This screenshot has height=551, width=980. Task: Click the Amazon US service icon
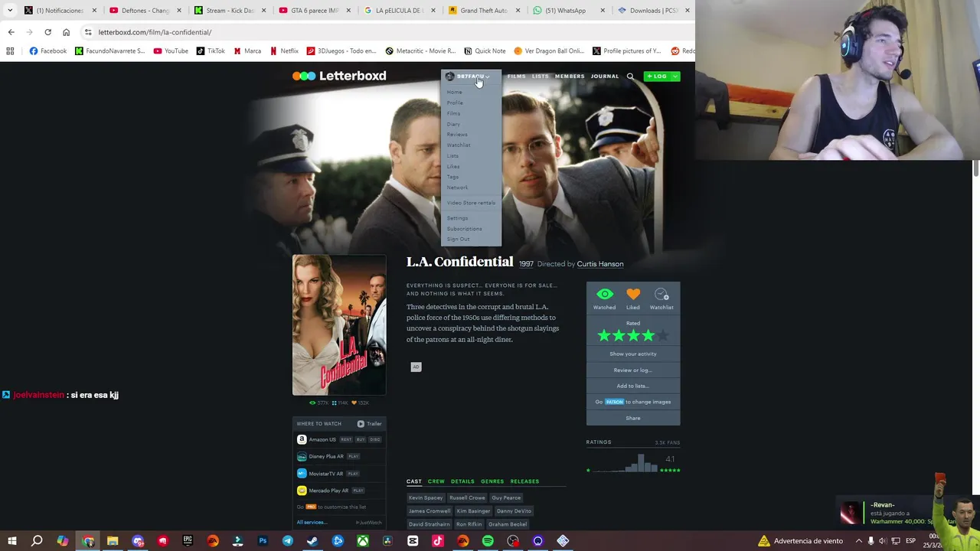302,439
